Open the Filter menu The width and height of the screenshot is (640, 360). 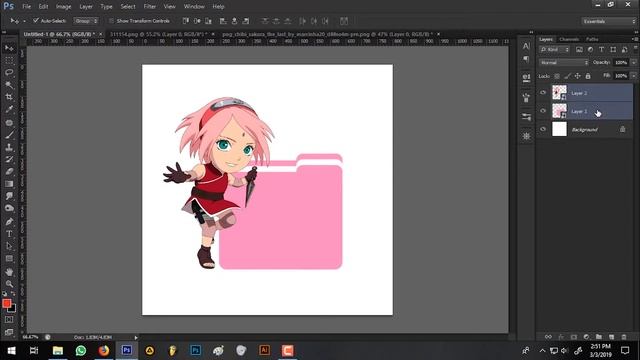(149, 7)
